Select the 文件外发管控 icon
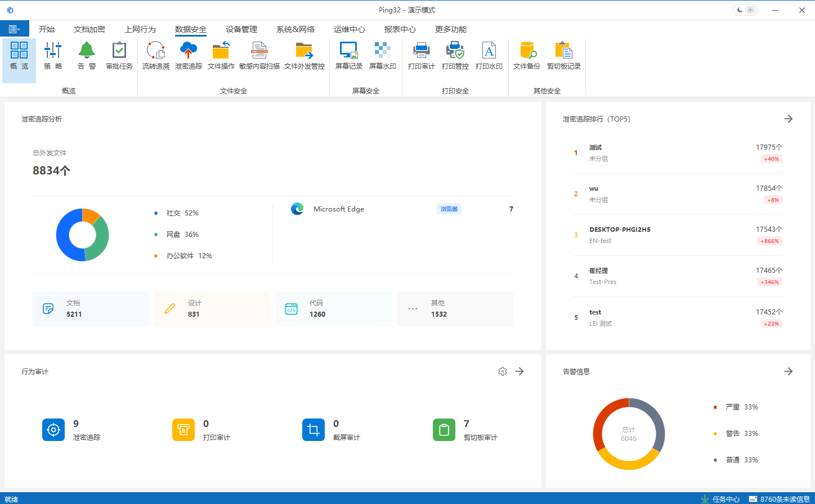Screen dimensions: 815x504 (304, 51)
